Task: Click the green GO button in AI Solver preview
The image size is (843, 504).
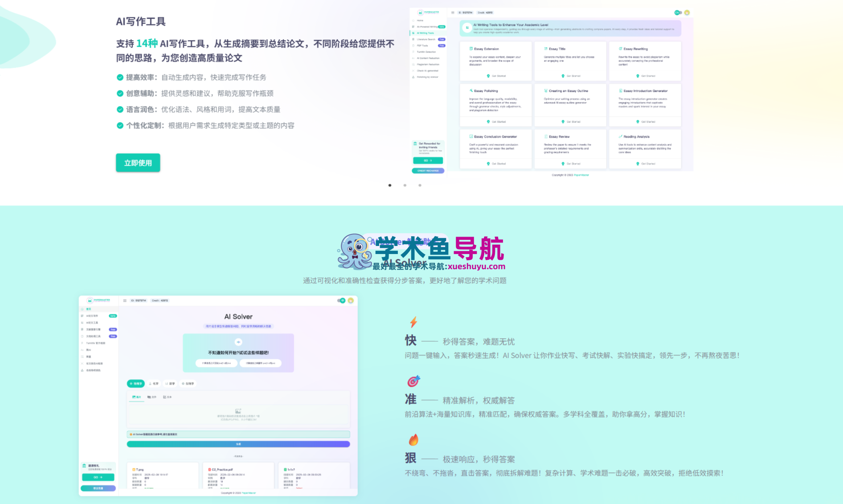Action: tap(98, 477)
